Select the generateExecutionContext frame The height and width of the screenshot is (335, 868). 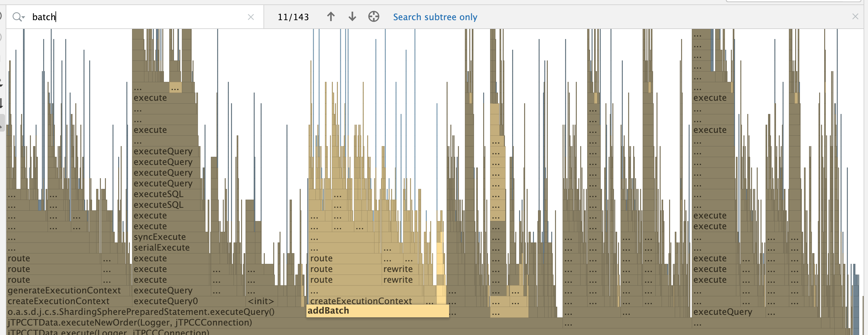click(x=64, y=290)
